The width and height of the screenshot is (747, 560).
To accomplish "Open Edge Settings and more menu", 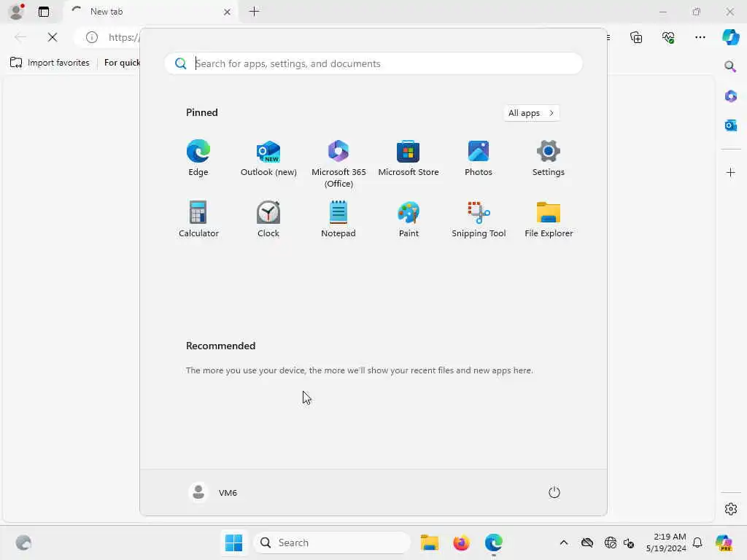I will (700, 37).
